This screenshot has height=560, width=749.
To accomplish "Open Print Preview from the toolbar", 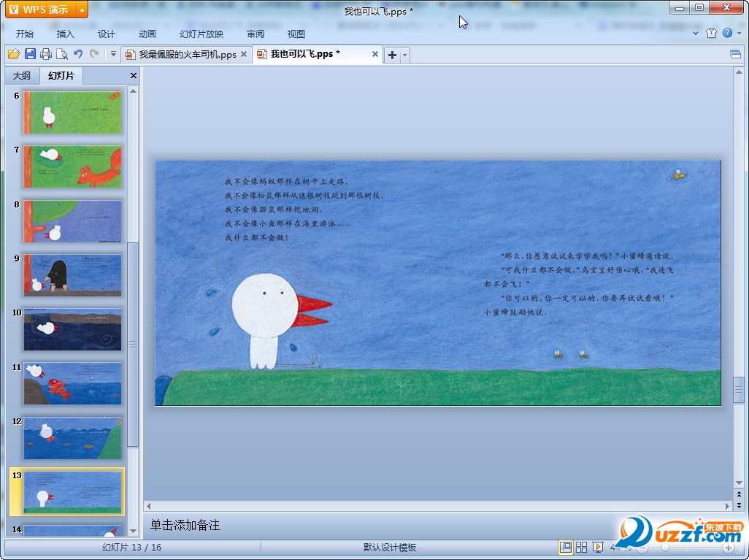I will 61,54.
